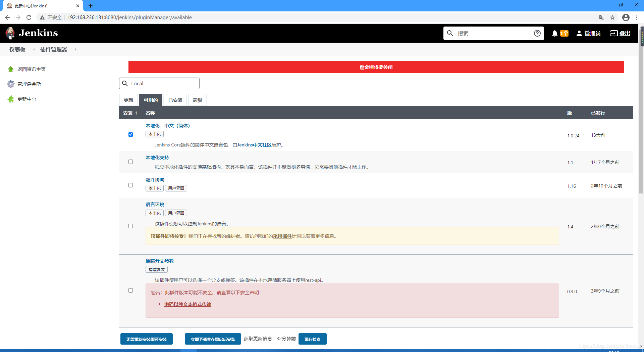Click the red 詹金斯将要关闭 banner

point(376,67)
